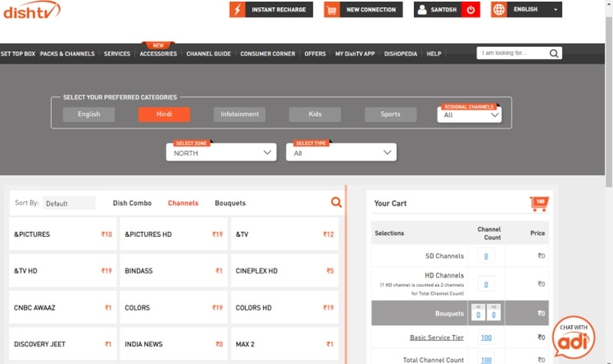Switch to Bouquets tab
Image resolution: width=613 pixels, height=364 pixels.
pos(231,203)
